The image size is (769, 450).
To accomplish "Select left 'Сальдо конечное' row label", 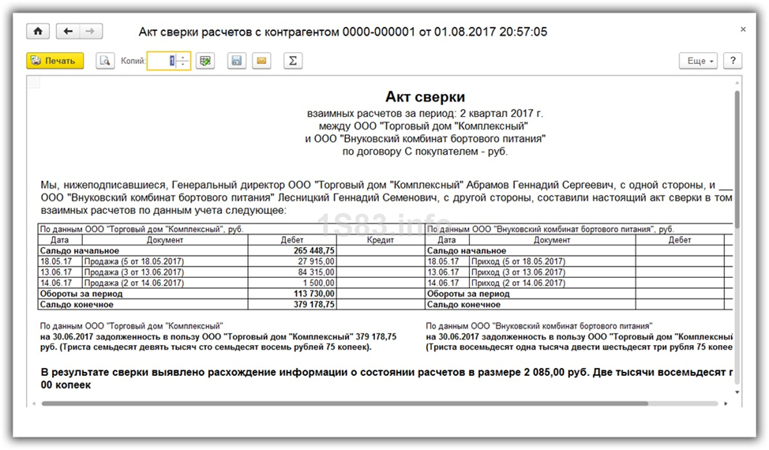I will click(x=77, y=304).
